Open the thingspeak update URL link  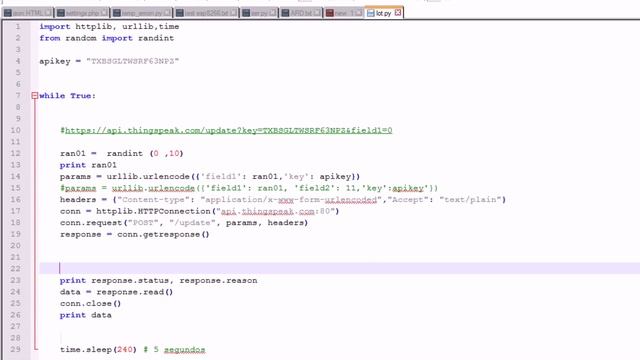tap(229, 130)
